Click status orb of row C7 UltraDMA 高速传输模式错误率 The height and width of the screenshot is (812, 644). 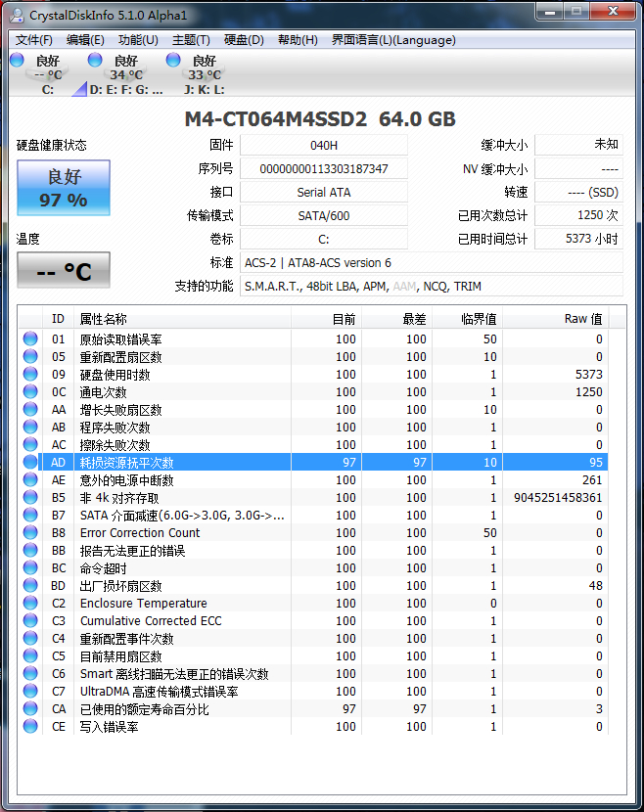tap(30, 691)
